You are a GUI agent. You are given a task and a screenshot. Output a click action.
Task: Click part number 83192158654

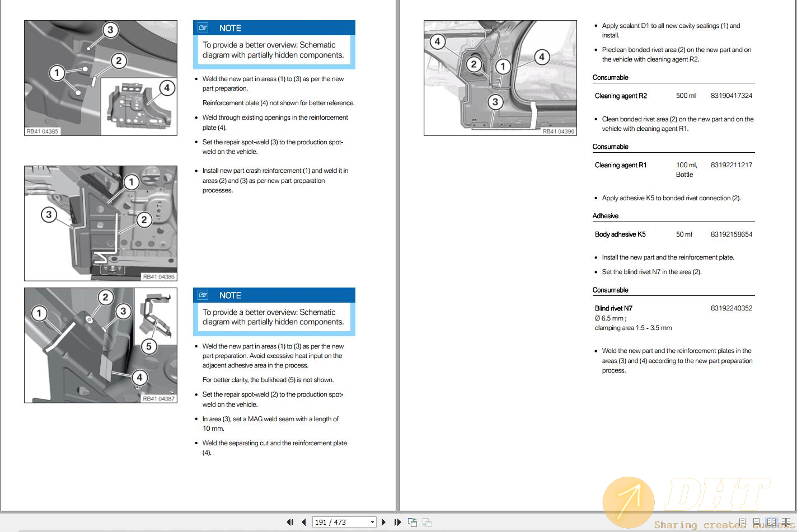[732, 234]
